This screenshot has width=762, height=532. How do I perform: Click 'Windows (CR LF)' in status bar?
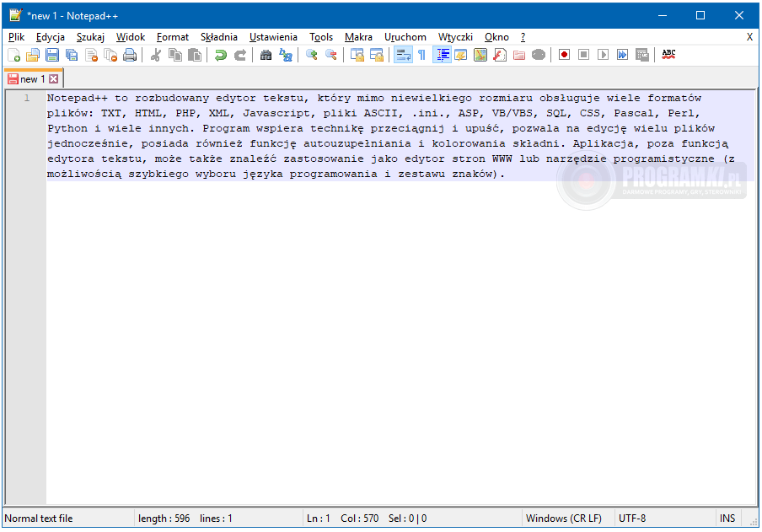click(x=564, y=519)
